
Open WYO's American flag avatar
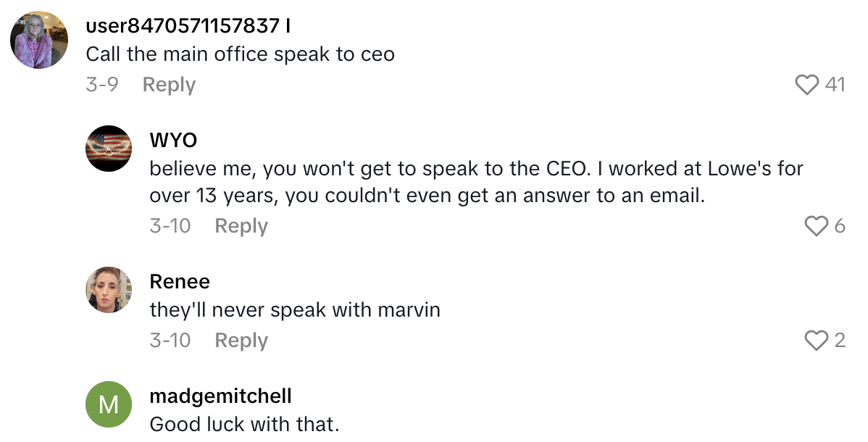(109, 149)
